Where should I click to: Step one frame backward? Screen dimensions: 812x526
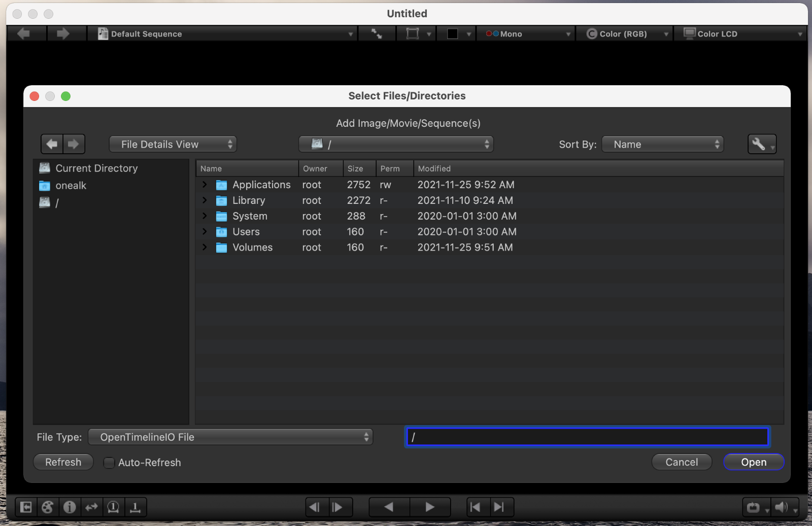[317, 507]
